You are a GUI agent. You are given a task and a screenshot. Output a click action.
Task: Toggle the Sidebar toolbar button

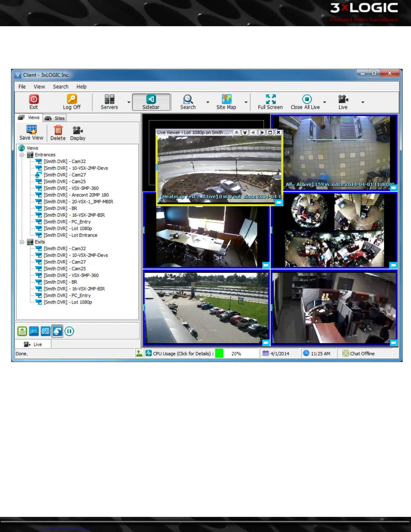point(151,102)
